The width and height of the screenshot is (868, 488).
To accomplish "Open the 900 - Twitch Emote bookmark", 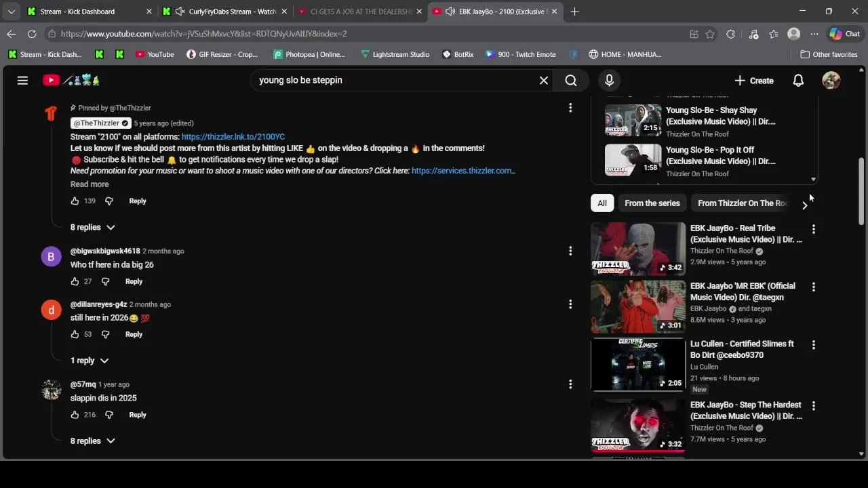I will pyautogui.click(x=521, y=54).
